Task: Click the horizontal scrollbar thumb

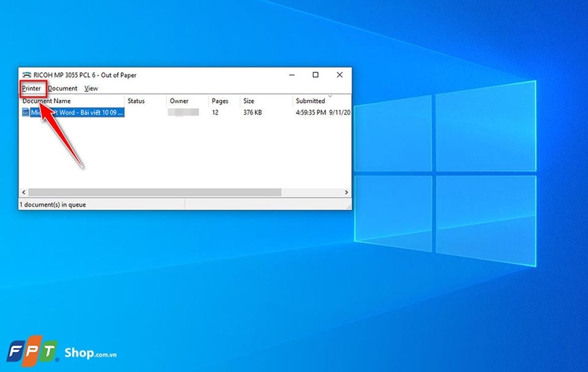Action: (x=154, y=192)
